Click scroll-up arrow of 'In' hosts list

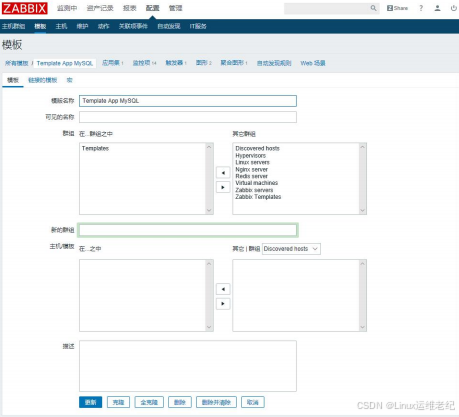[x=209, y=264]
